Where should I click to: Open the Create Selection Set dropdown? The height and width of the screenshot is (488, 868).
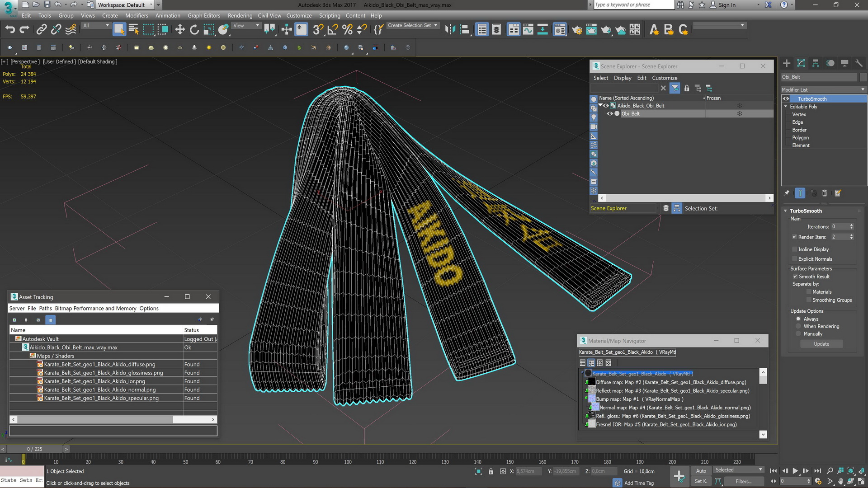413,25
